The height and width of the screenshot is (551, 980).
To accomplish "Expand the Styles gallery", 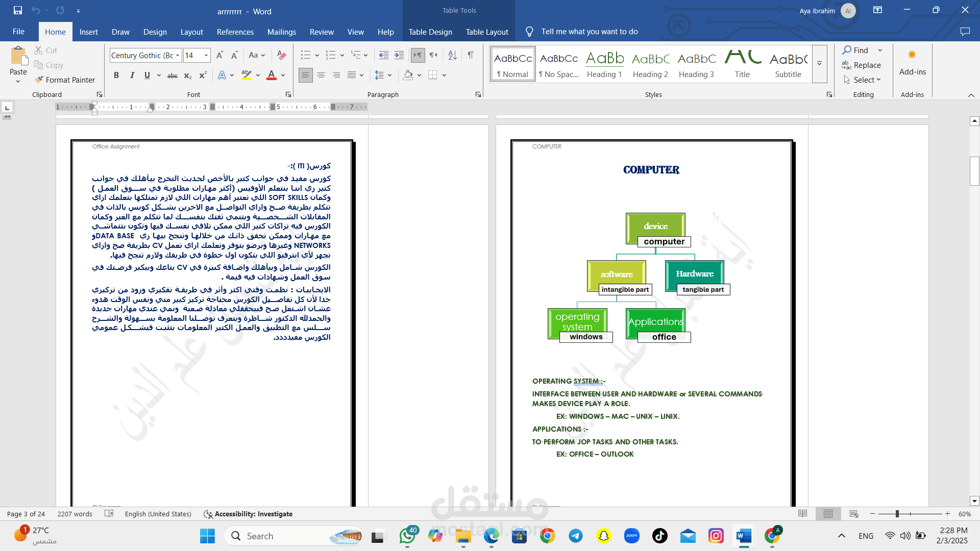I will coord(819,64).
